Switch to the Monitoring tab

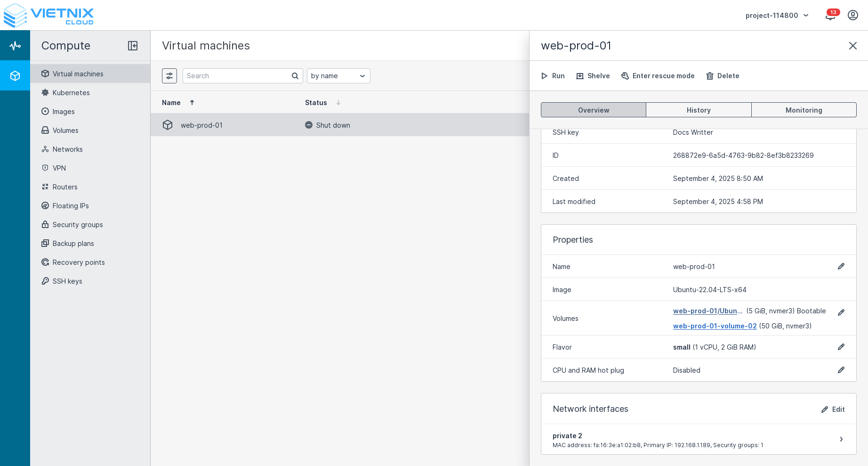(x=804, y=110)
